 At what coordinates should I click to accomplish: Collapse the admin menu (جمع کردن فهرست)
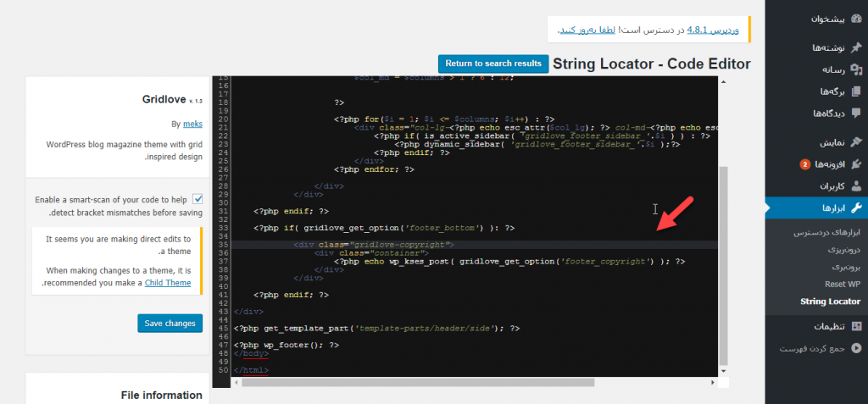point(855,348)
